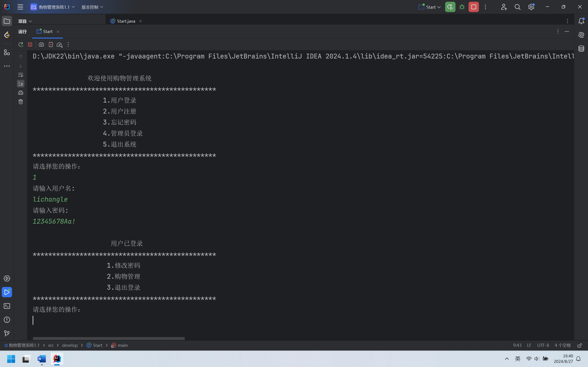Toggle scroll to end of console

coord(21,84)
